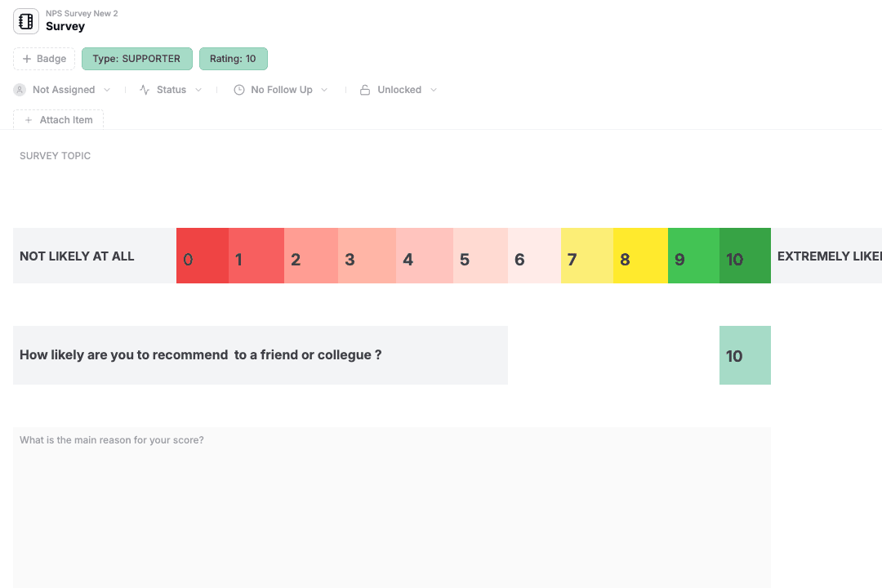Click the No Follow Up clock icon

[x=239, y=90]
